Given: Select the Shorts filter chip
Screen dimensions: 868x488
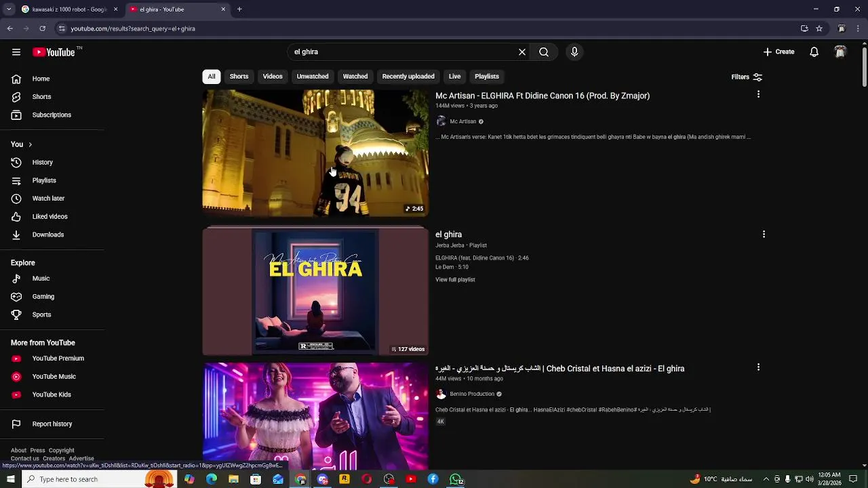Looking at the screenshot, I should pos(239,77).
